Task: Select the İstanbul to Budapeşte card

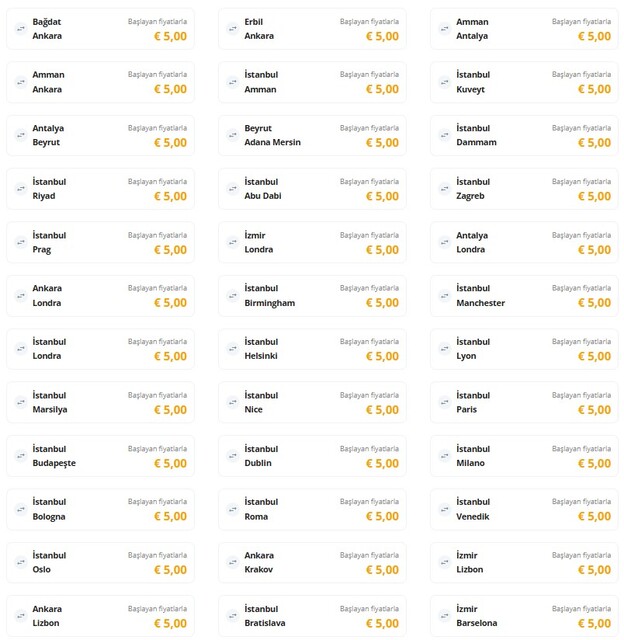Action: [x=100, y=456]
